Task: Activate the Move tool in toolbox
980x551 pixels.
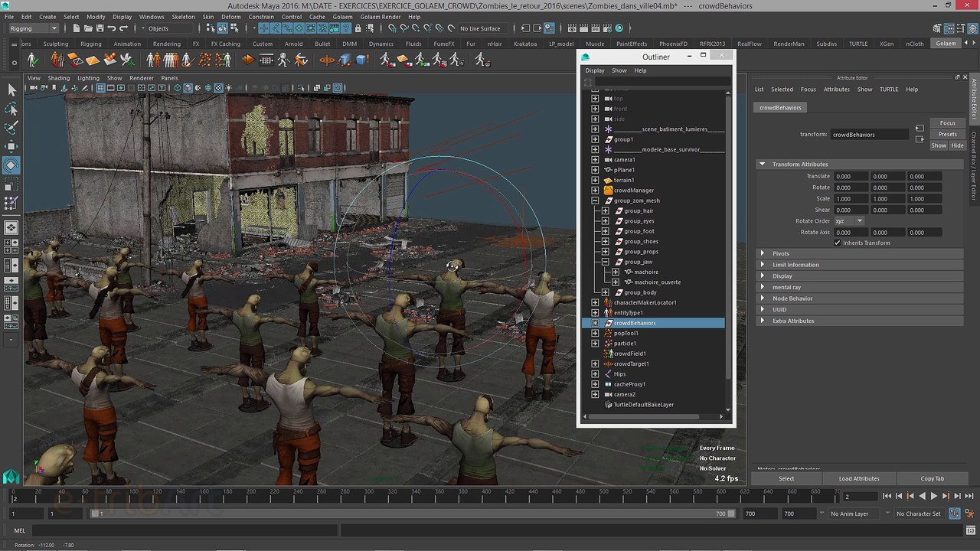Action: pos(11,146)
